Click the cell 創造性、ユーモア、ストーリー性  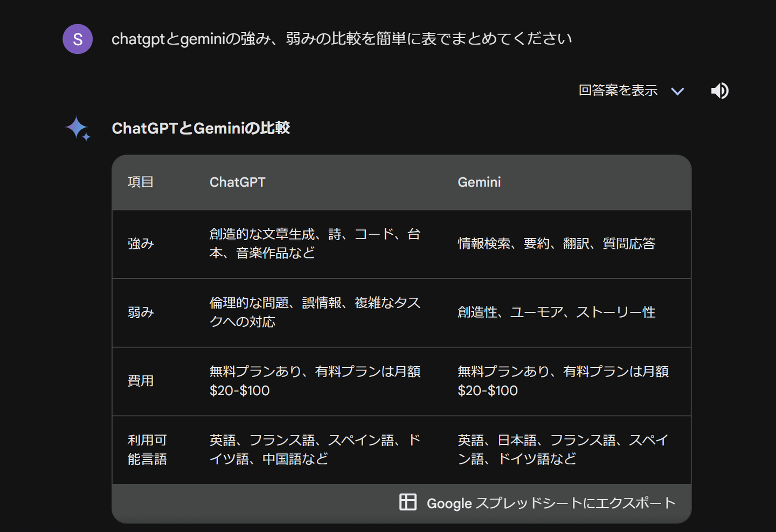click(556, 312)
